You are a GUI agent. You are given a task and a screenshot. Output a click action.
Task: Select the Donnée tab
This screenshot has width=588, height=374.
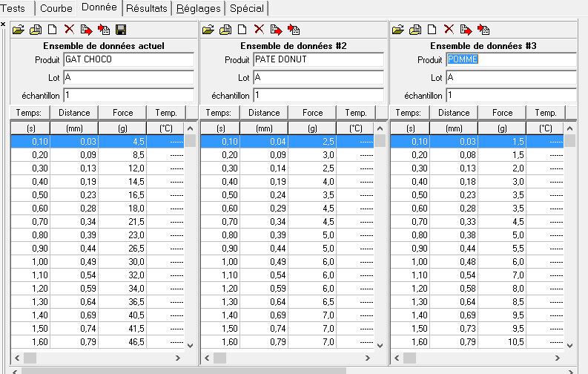pos(99,7)
